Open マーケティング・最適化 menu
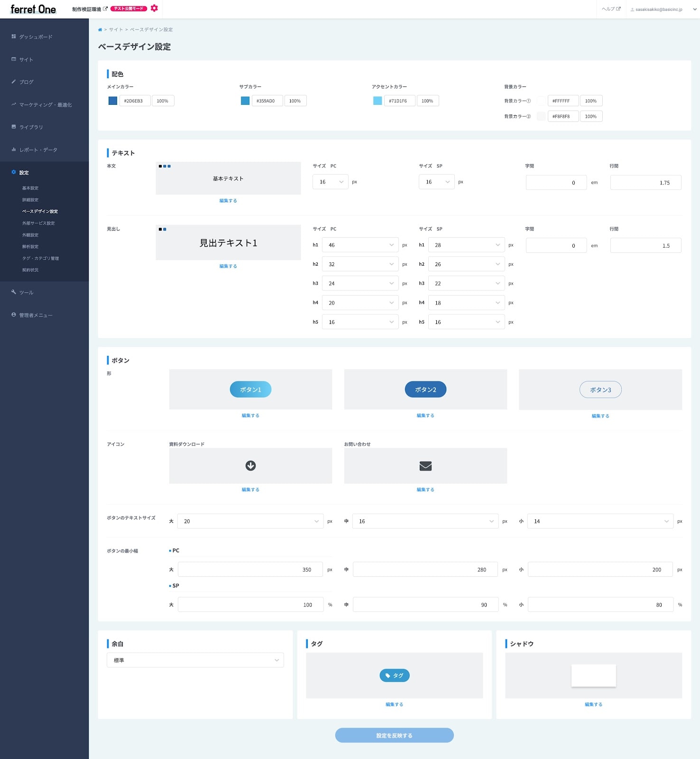The width and height of the screenshot is (700, 759). [x=46, y=105]
